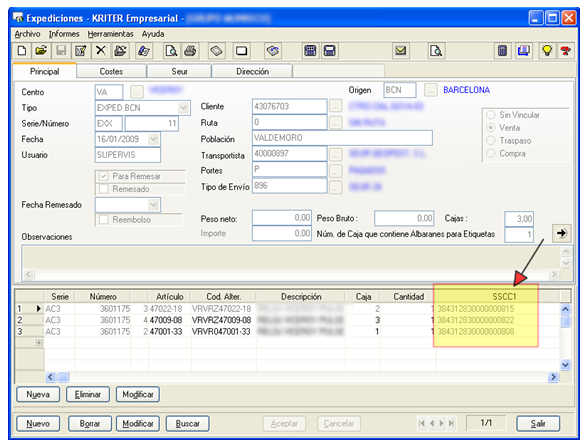Switch to the Seur tab
The height and width of the screenshot is (446, 588).
[x=179, y=71]
